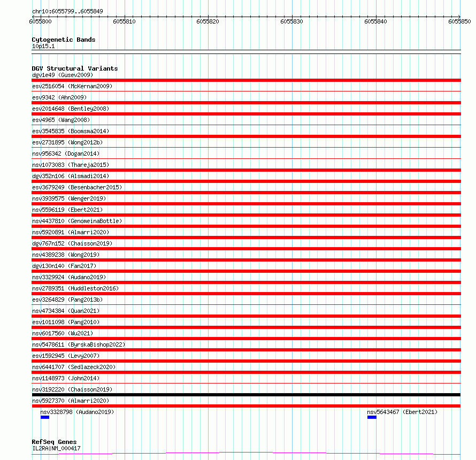
Task: Open variant esv3264829 (Pang2013b)
Action: coord(67,300)
